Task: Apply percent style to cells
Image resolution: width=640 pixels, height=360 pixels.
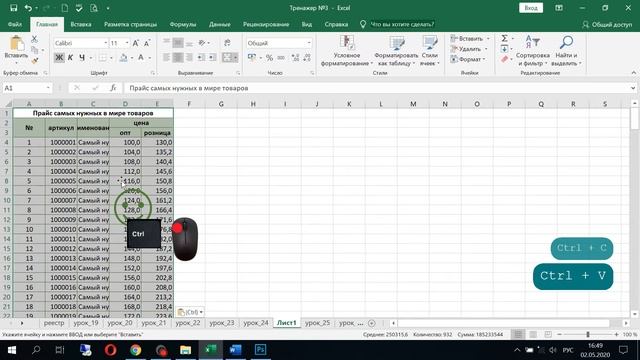Action: [269, 58]
